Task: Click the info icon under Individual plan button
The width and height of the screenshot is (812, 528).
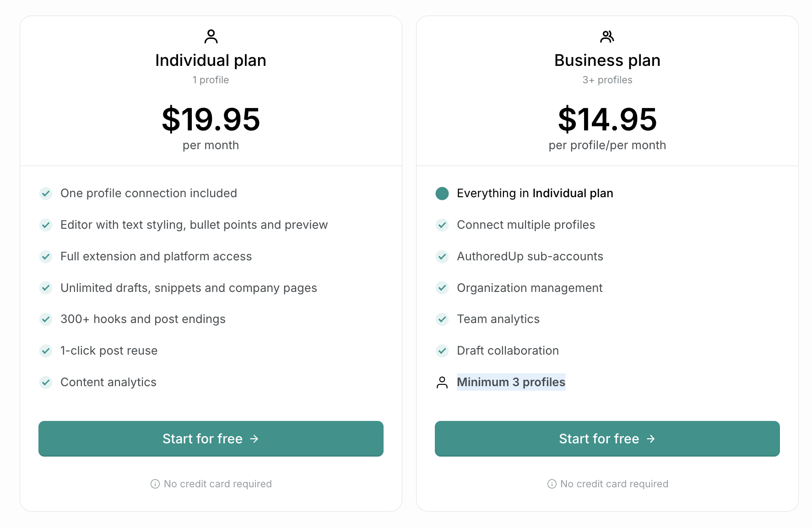Action: tap(155, 484)
